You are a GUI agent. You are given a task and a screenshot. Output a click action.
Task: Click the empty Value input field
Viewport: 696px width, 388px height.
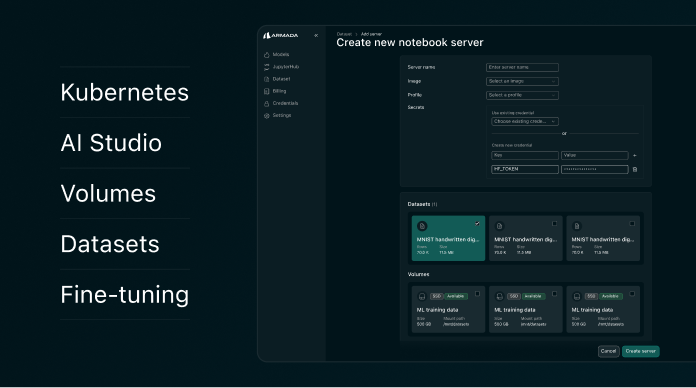click(594, 155)
